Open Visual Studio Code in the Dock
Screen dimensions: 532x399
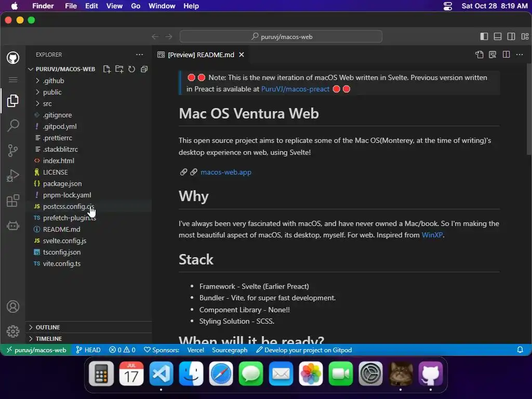[x=161, y=374]
